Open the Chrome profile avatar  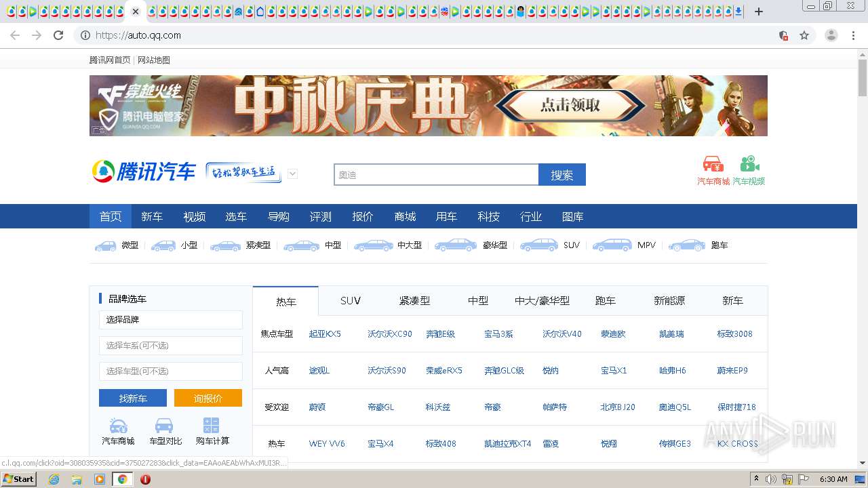tap(831, 35)
